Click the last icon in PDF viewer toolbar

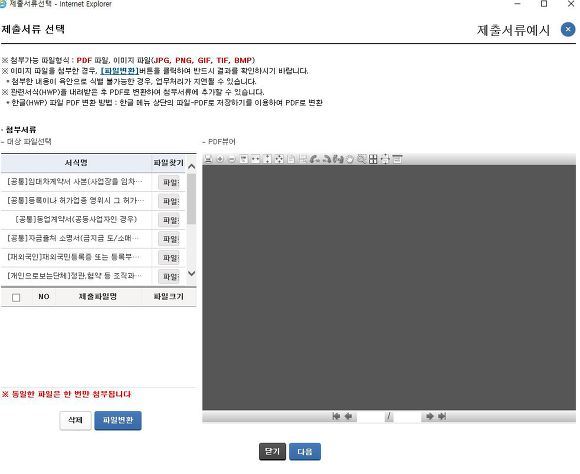coord(397,159)
